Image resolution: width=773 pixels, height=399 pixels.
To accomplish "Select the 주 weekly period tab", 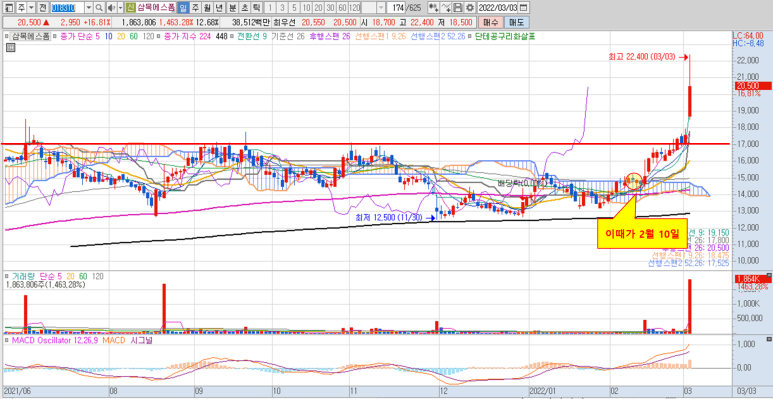I will 195,8.
